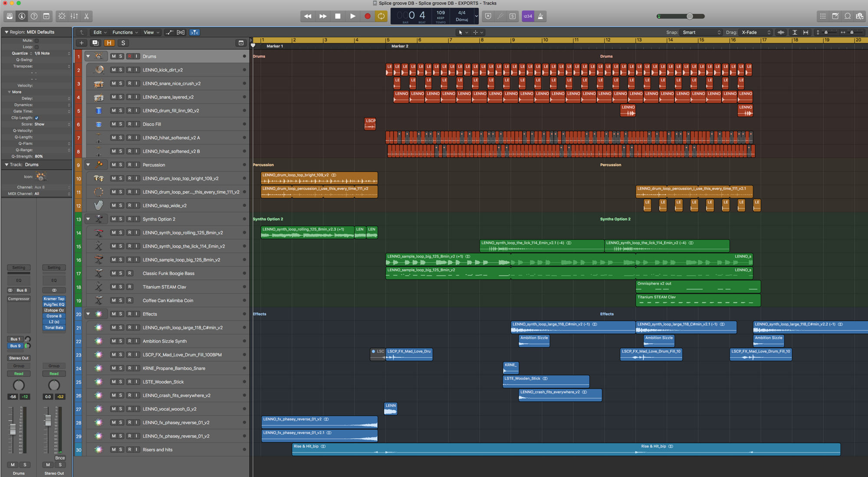Open the Drag mode X-Fade dropdown
This screenshot has width=868, height=477.
(756, 33)
